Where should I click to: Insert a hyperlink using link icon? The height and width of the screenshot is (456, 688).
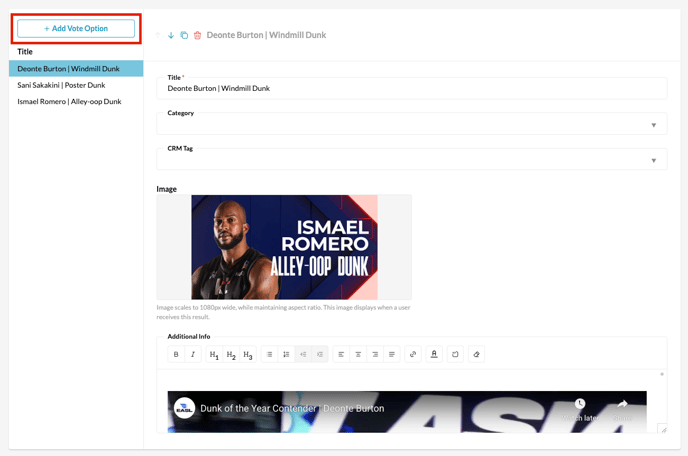413,354
